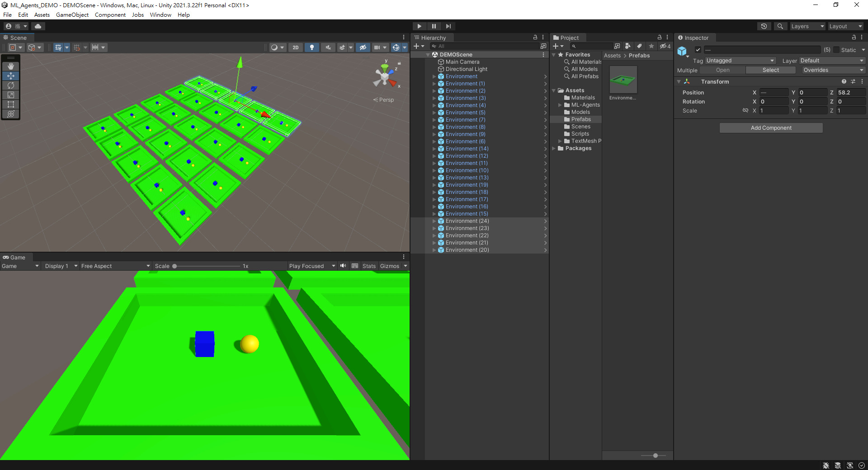Open the search icon in the top toolbar
The height and width of the screenshot is (470, 868).
780,26
